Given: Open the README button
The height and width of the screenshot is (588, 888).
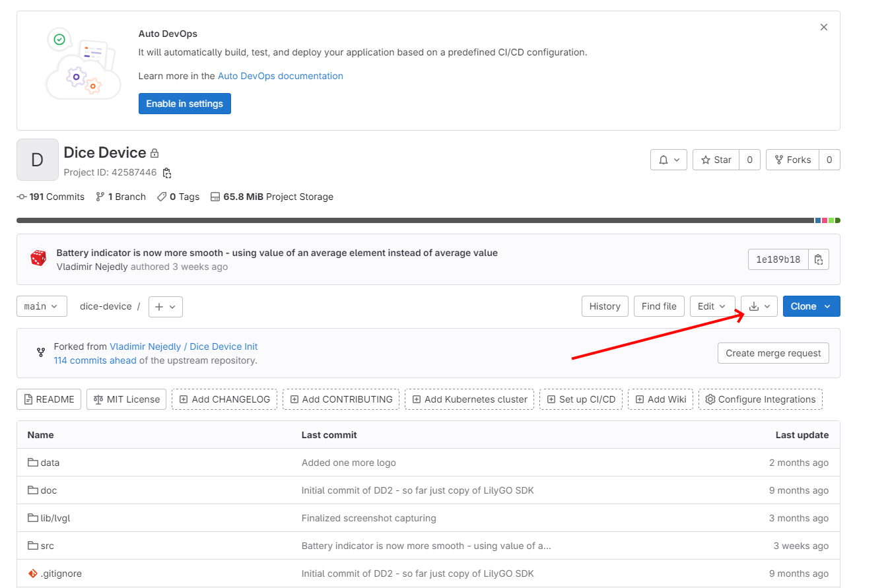Looking at the screenshot, I should click(50, 399).
